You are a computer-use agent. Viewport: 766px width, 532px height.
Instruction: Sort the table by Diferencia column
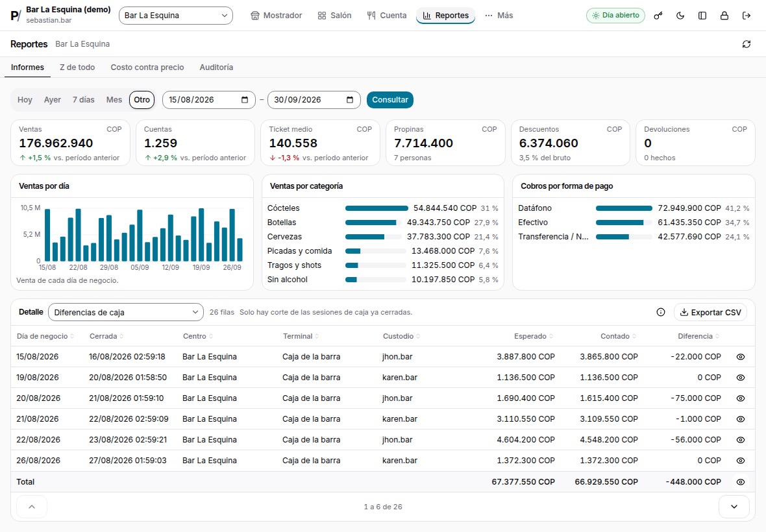click(x=698, y=336)
